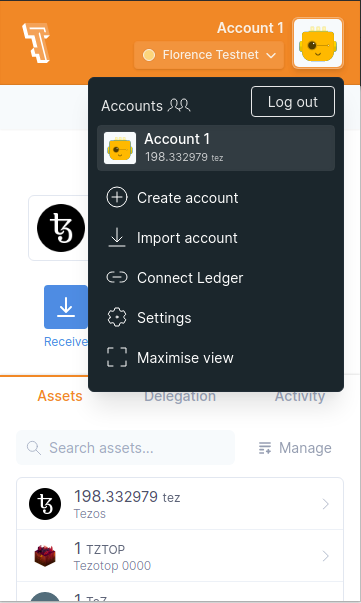
Task: Expand the Tezos asset row chevron
Action: coord(325,504)
